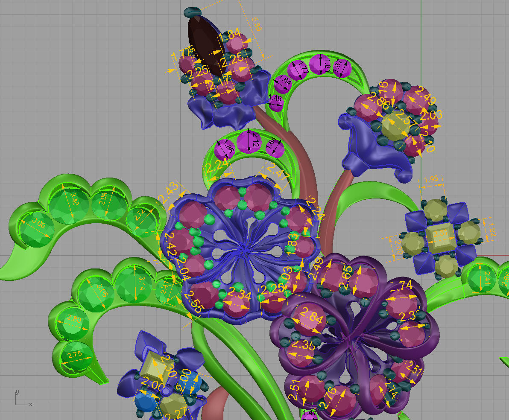Select the 2.30 dimension near square stone

click(169, 366)
